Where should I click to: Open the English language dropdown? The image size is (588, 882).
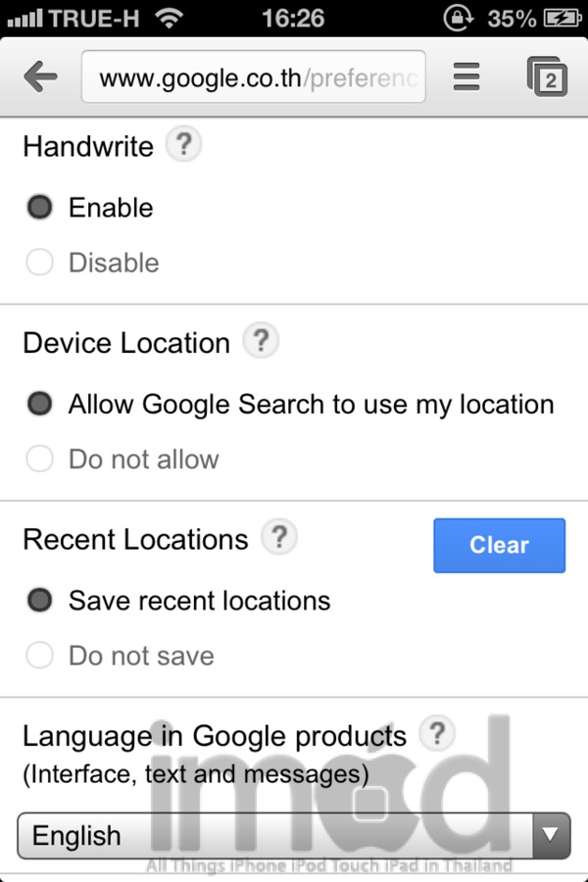tap(274, 836)
